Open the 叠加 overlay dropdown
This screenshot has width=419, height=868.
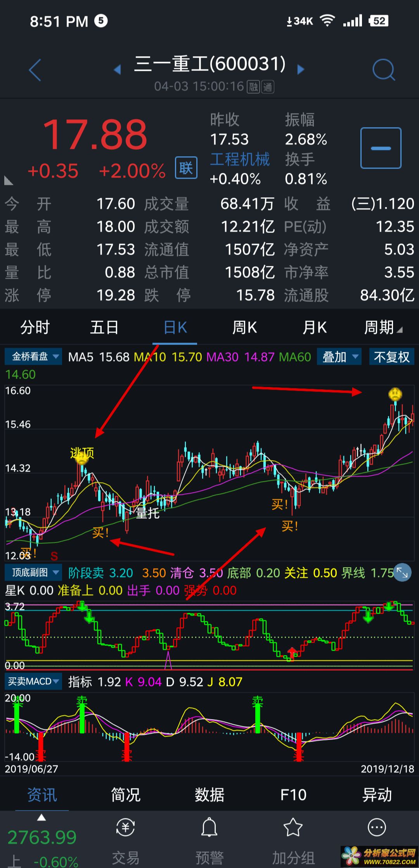point(339,357)
